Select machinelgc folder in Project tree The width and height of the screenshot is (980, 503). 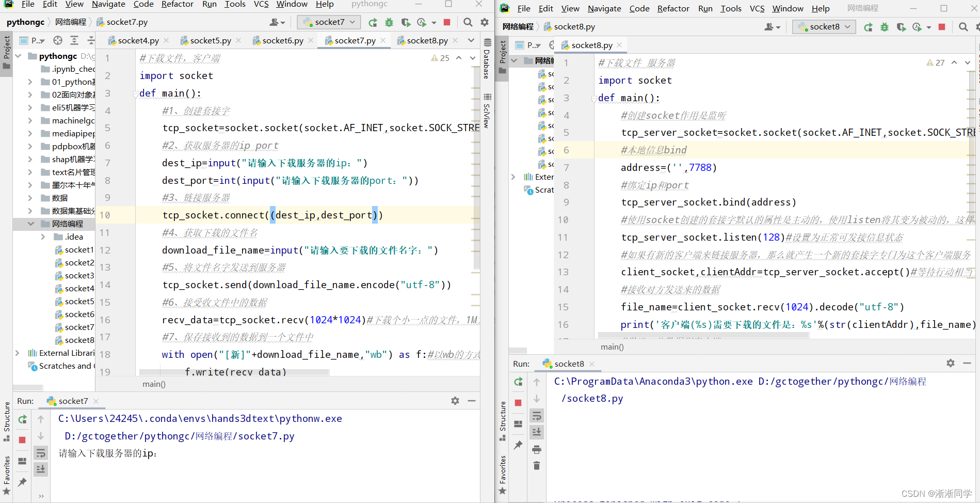(68, 120)
